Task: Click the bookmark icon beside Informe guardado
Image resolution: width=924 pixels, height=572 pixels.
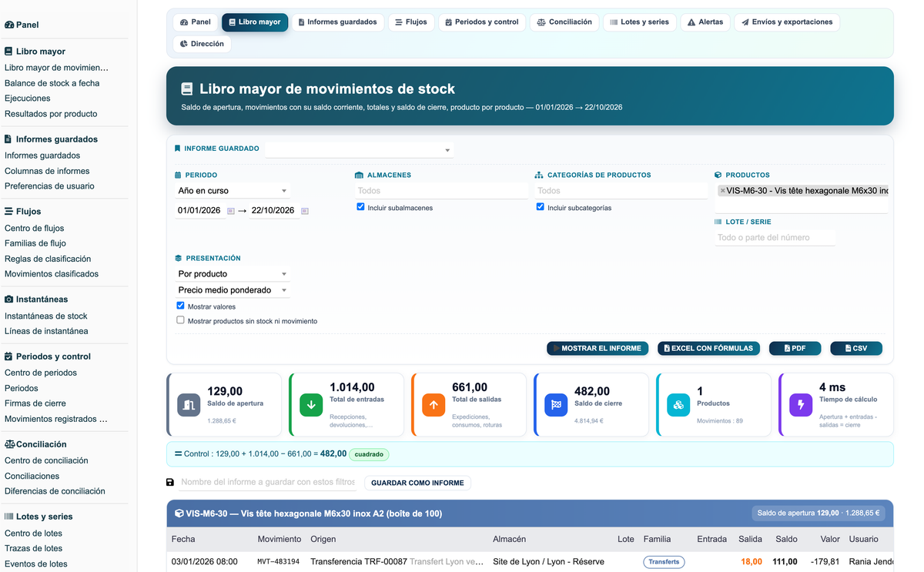Action: 178,149
